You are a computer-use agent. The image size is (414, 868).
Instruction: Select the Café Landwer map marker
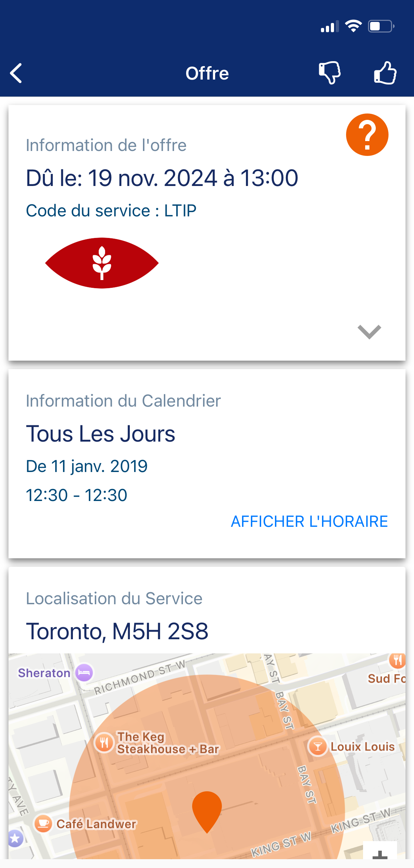[44, 824]
